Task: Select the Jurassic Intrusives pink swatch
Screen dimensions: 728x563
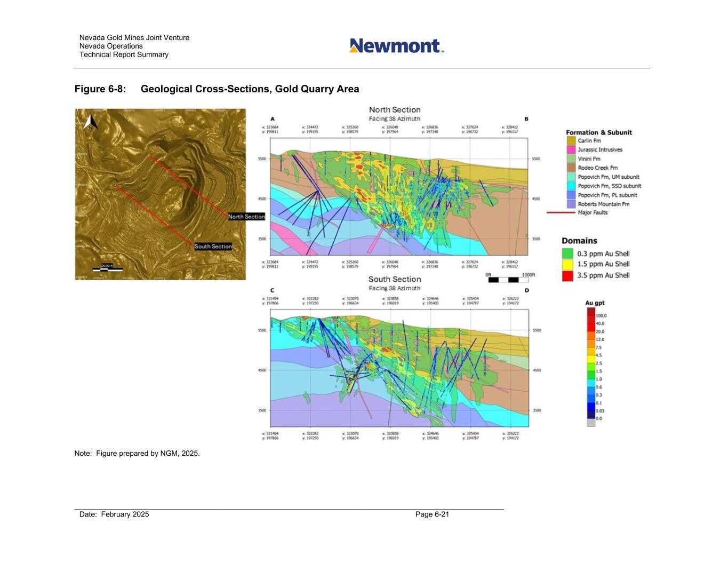Action: pyautogui.click(x=571, y=150)
